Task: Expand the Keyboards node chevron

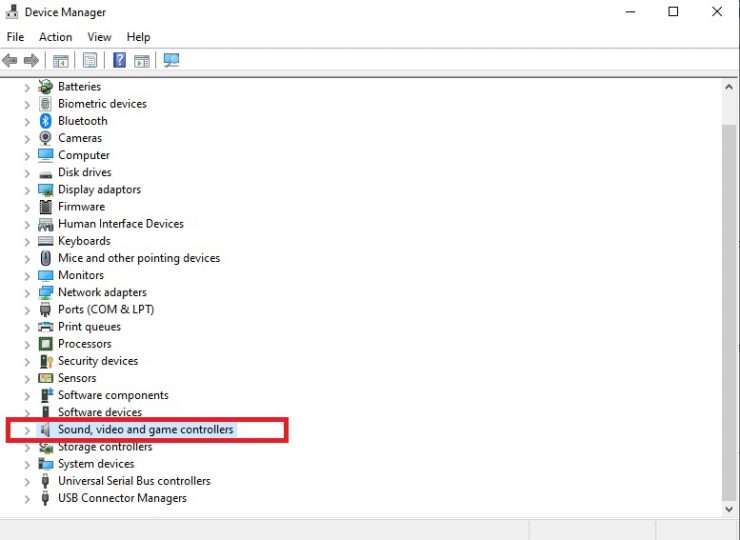Action: coord(27,242)
